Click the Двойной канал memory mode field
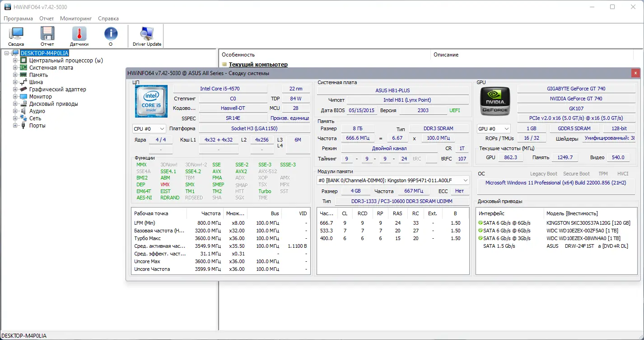This screenshot has height=340, width=644. click(x=389, y=148)
